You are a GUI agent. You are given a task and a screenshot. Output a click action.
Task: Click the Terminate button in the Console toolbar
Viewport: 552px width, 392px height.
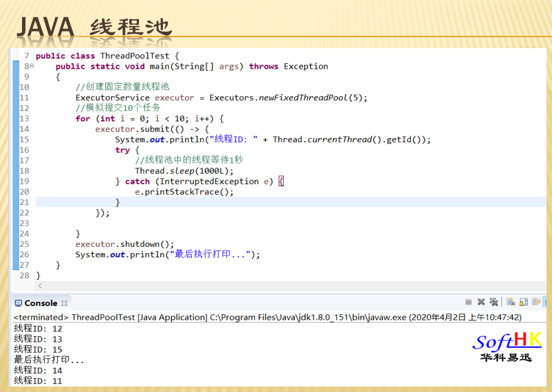pyautogui.click(x=468, y=302)
